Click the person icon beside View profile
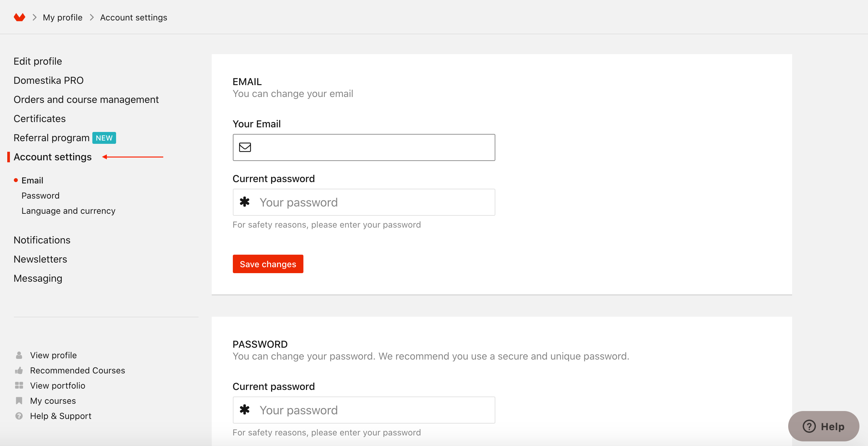Viewport: 868px width, 446px height. [x=19, y=355]
